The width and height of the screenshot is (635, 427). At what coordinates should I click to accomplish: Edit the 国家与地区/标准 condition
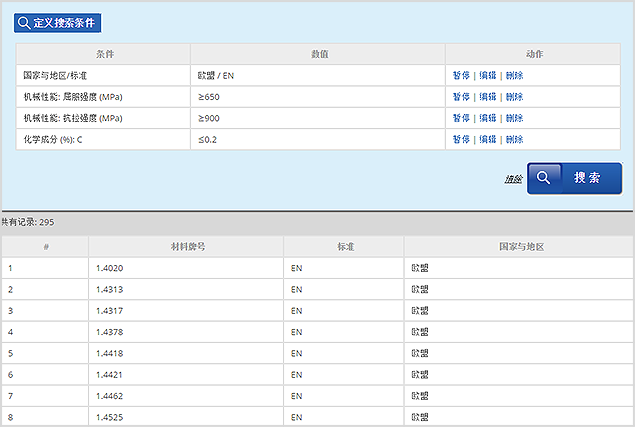coord(487,75)
